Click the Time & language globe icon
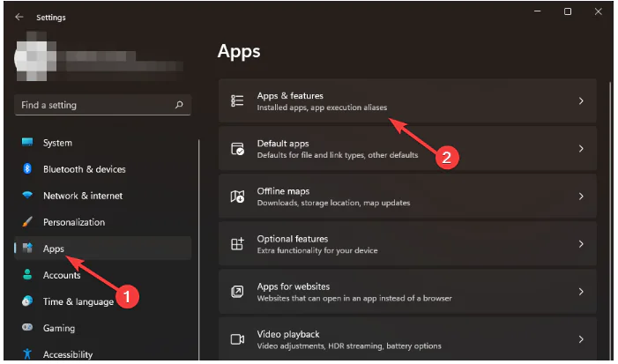The image size is (618, 364). pos(27,301)
